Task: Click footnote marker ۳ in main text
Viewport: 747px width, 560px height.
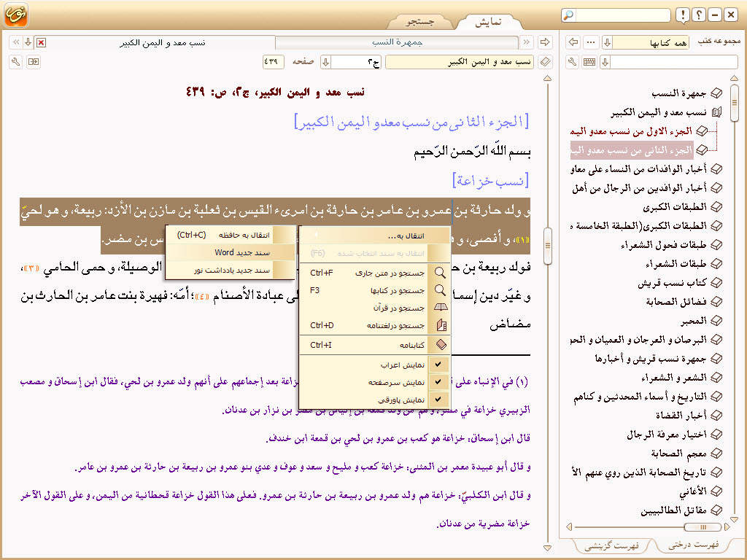Action: [31, 268]
